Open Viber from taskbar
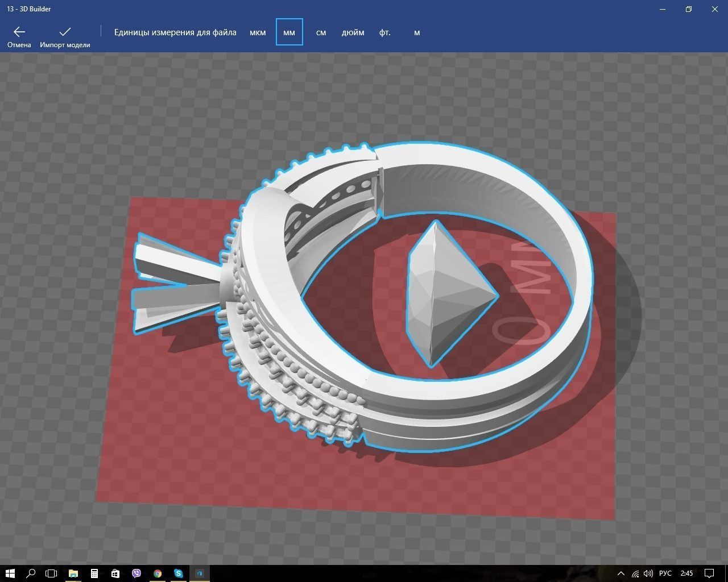The image size is (728, 582). click(x=136, y=573)
